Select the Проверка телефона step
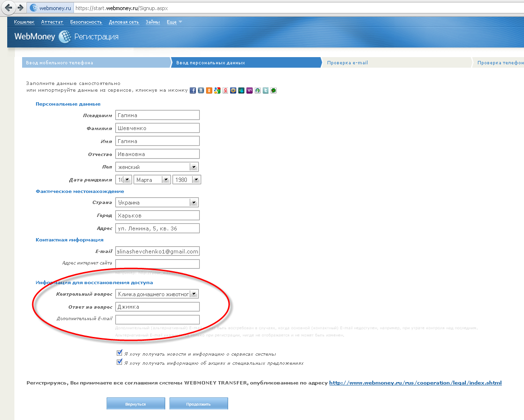 point(498,62)
